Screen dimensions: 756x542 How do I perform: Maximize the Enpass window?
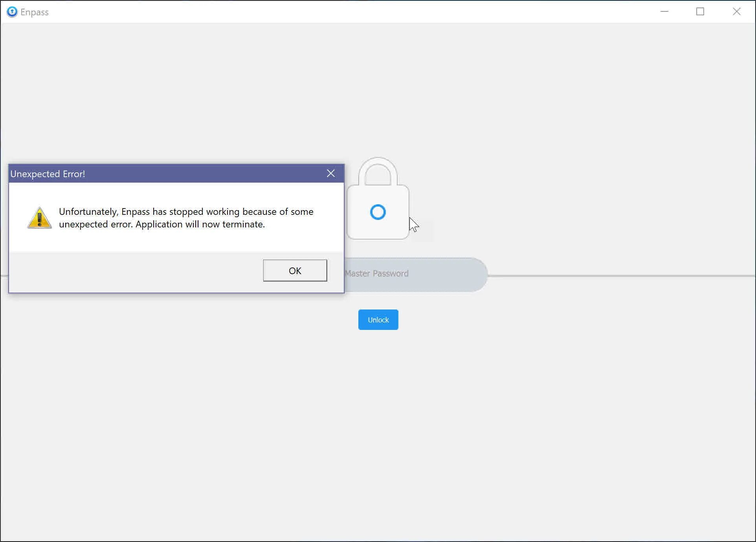[700, 11]
